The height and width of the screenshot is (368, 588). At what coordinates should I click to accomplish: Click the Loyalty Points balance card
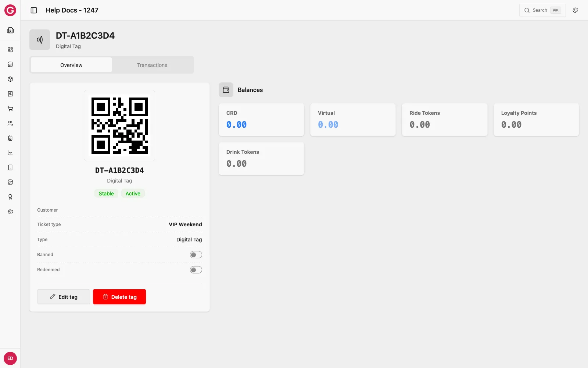[x=536, y=120]
